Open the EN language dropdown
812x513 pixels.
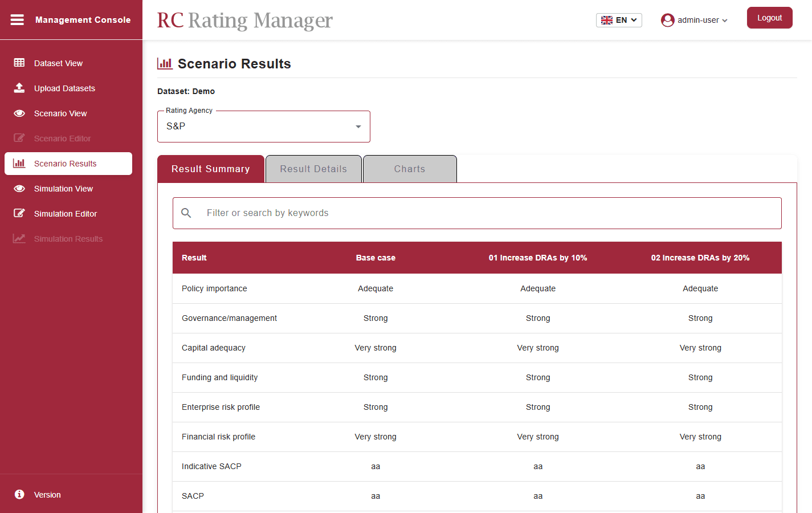coord(619,20)
